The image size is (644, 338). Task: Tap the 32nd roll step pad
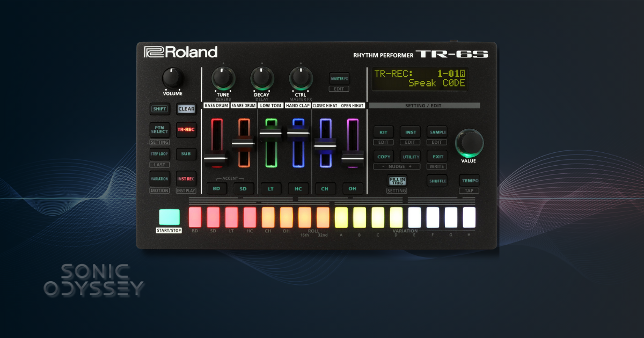point(323,217)
